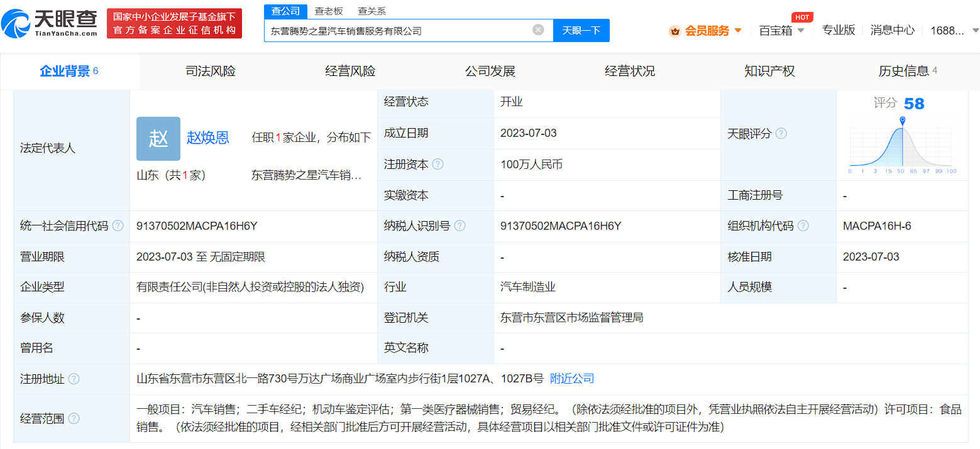Expand the 1688 account dropdown arrow

pos(975,30)
